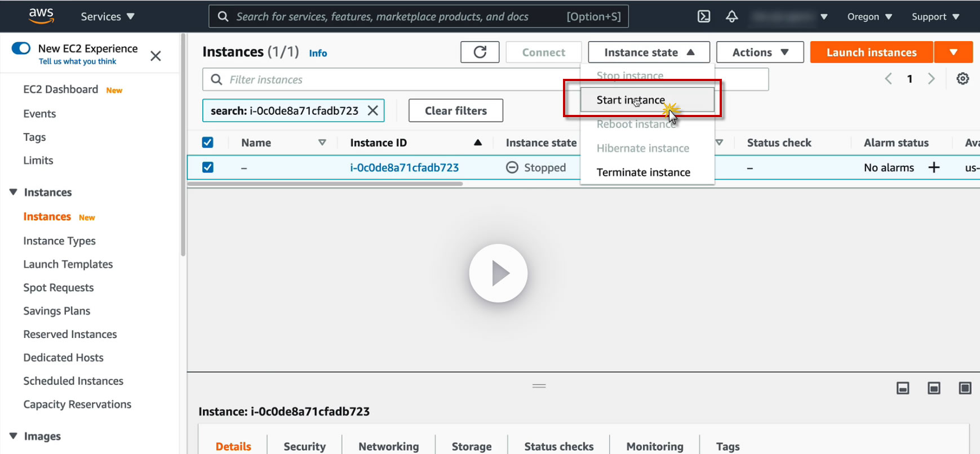Open table preferences gear icon

(963, 79)
